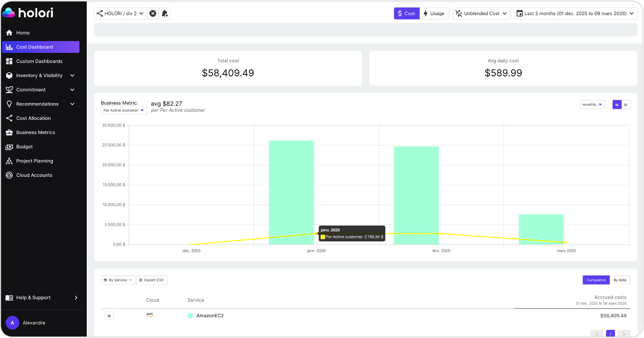Switch accrued costs table to By date
644x338 pixels.
(621, 280)
